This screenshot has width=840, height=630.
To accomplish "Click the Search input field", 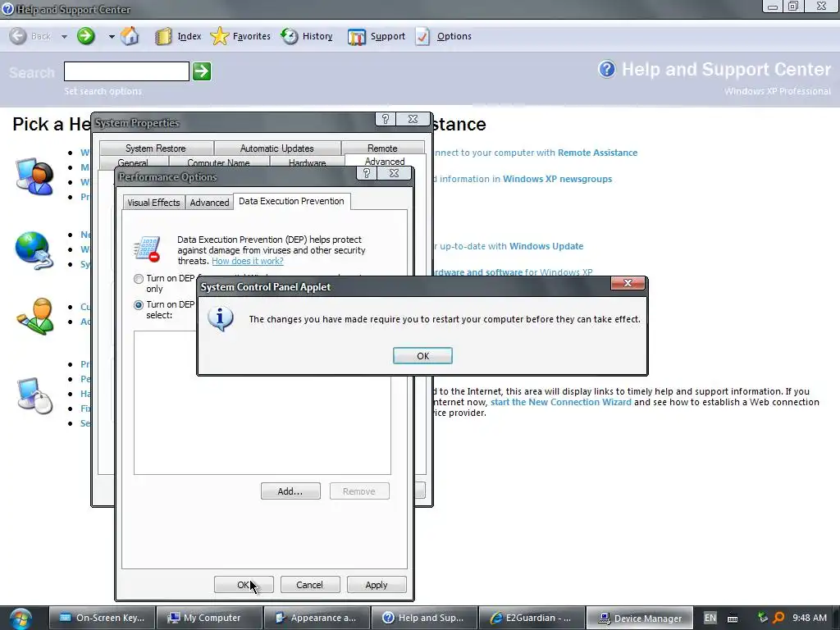I will point(126,71).
